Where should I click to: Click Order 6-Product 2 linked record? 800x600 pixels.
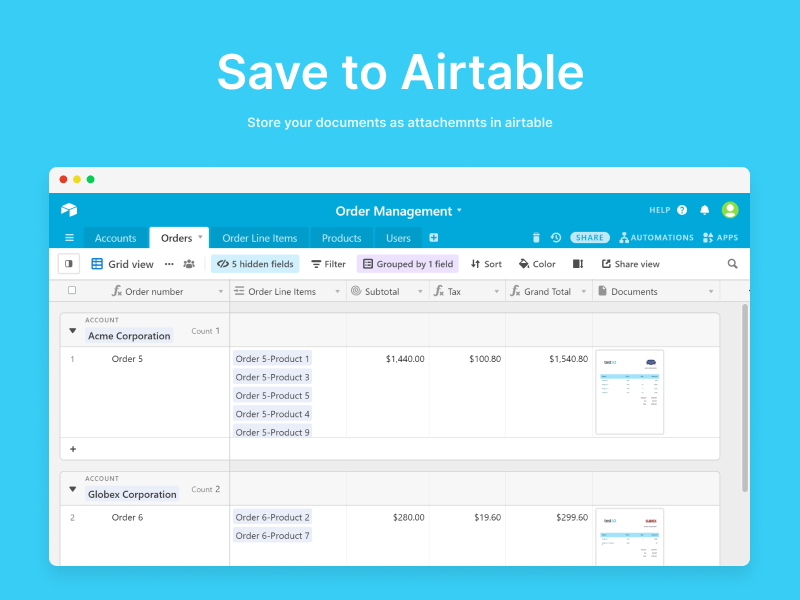[272, 517]
